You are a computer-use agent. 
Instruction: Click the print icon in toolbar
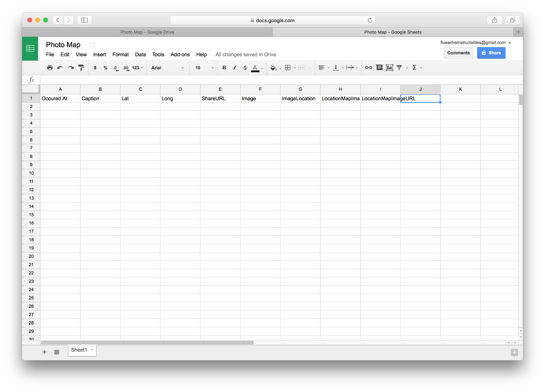coord(50,68)
